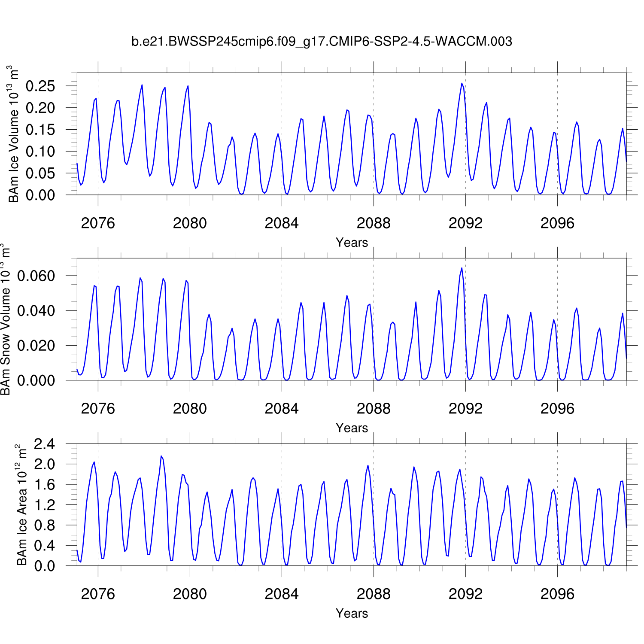
Task: Click the BAm Ice Area y-axis label
Action: (21, 505)
